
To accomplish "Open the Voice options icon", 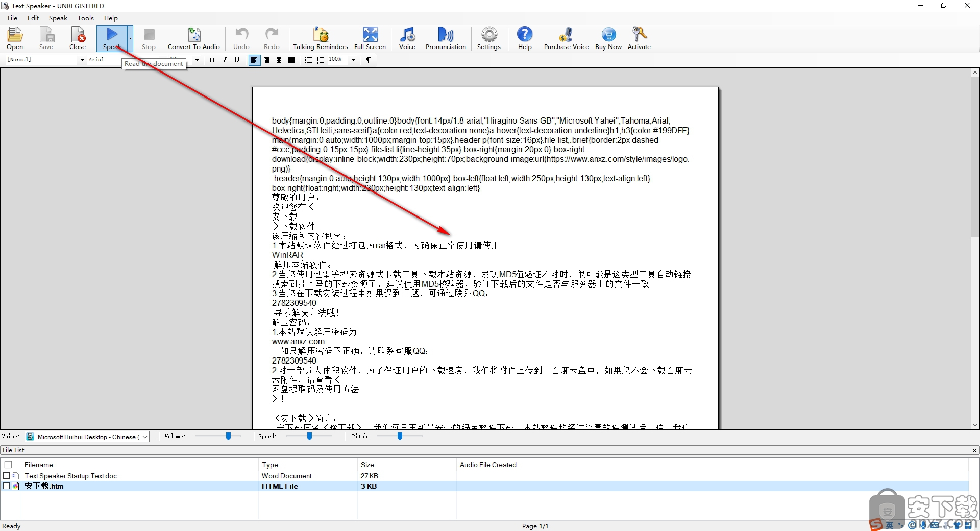I will point(407,38).
